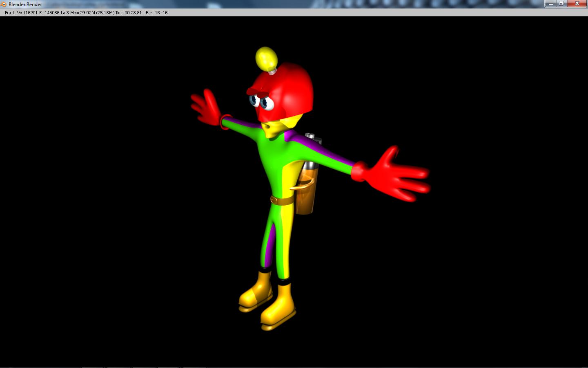Image resolution: width=588 pixels, height=368 pixels.
Task: Click the "Fra:1" frame readout
Action: coord(9,13)
